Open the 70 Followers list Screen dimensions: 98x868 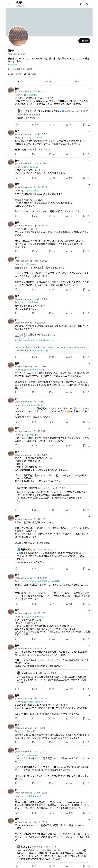[x=30, y=74]
